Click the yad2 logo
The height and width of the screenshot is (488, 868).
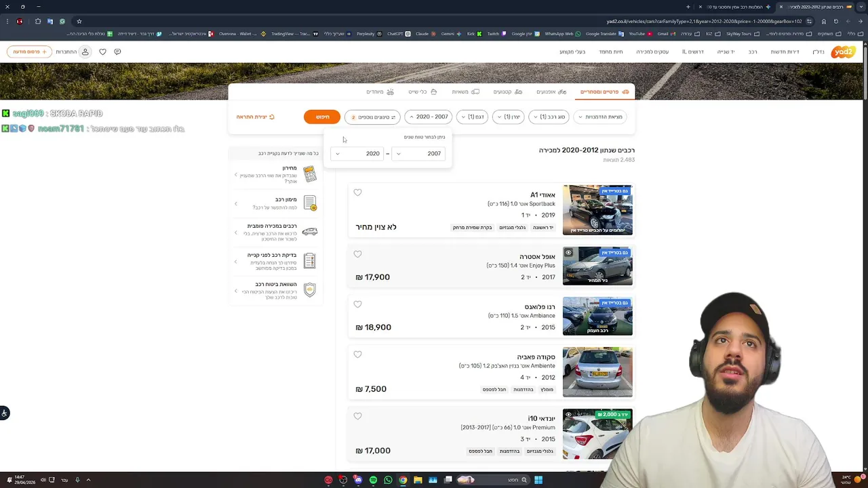coord(844,52)
